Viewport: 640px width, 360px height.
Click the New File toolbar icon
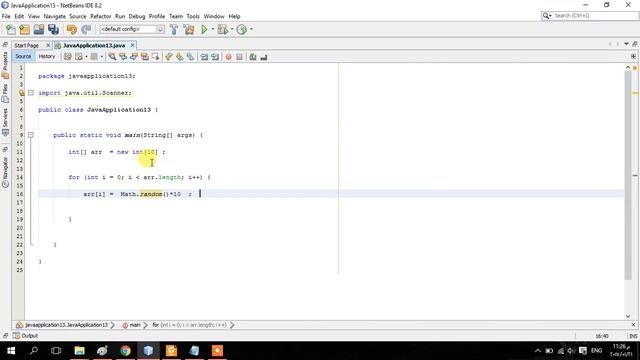coord(11,29)
